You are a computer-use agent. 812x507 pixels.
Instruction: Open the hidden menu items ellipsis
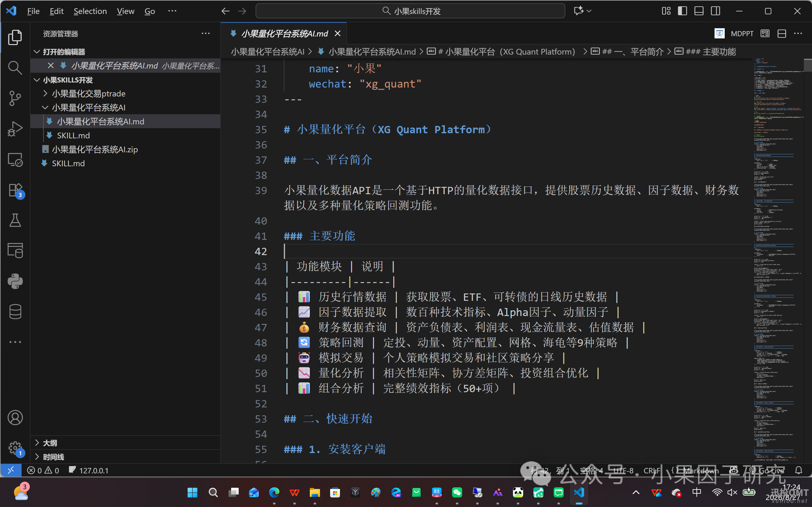[172, 11]
